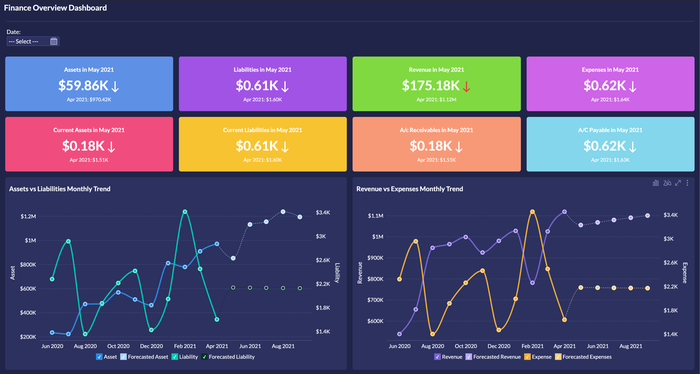Open the Expenses in May 2021 card
Viewport: 700px width, 374px height.
(610, 83)
